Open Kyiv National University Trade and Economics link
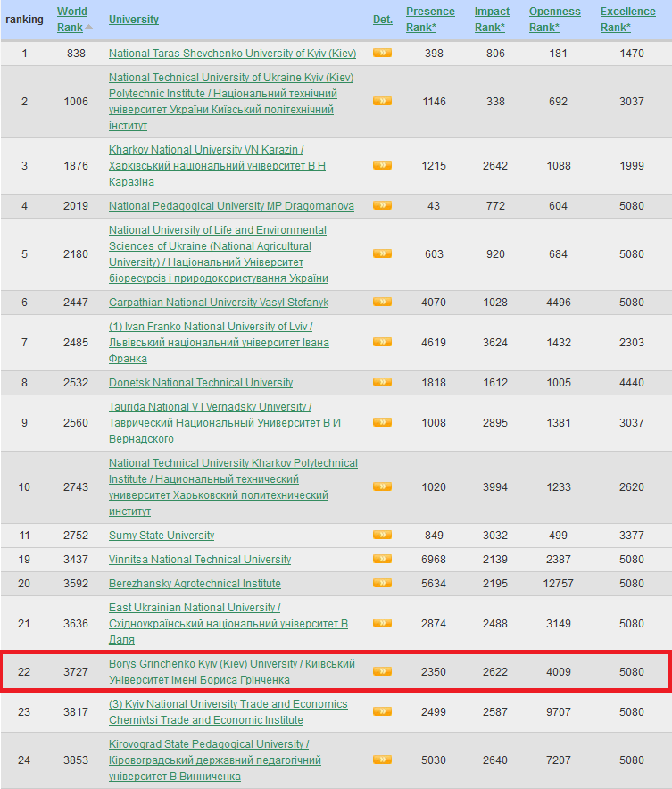This screenshot has width=672, height=789. coord(228,712)
